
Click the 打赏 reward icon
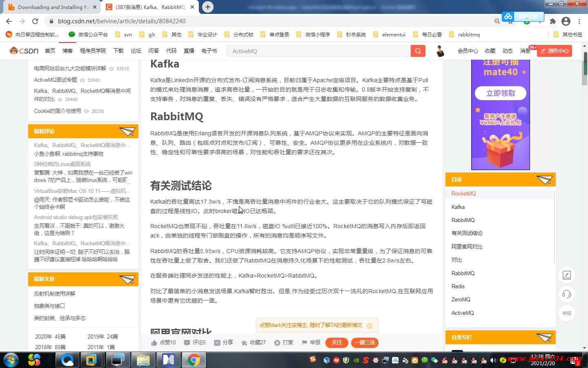(x=277, y=343)
